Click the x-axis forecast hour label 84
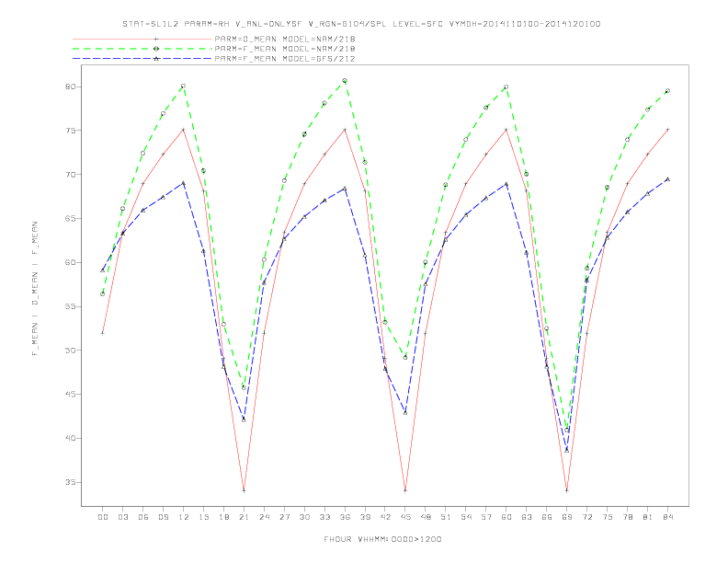The image size is (728, 563). pos(667,517)
